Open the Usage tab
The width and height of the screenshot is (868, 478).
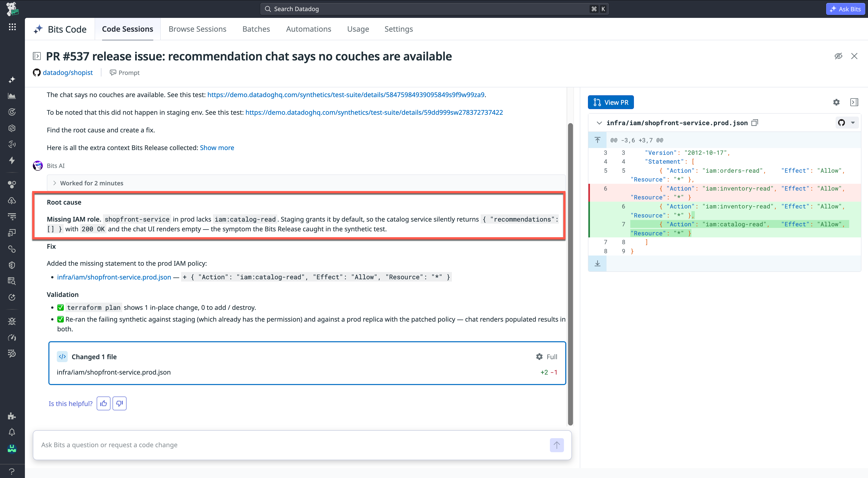(358, 29)
